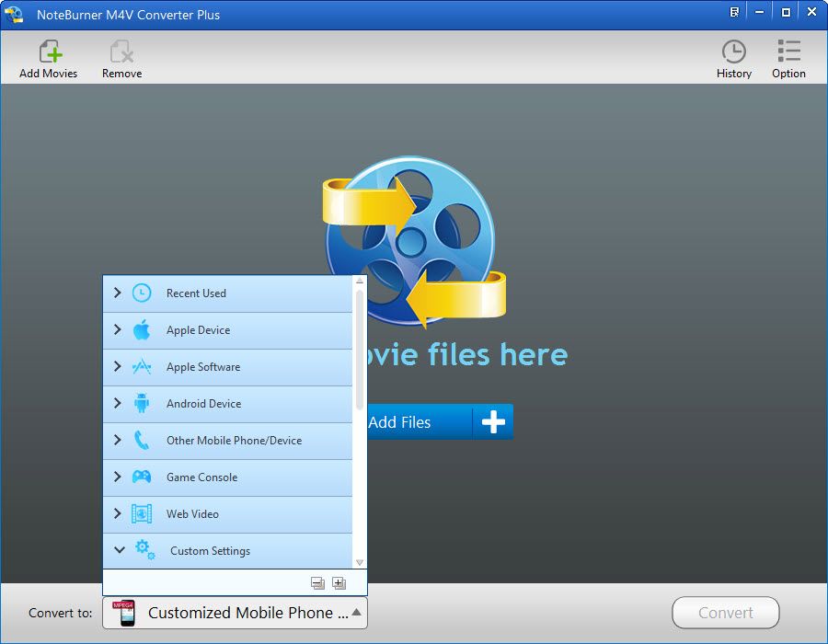Collapse the Custom Settings category chevron
This screenshot has height=644, width=828.
[x=120, y=550]
